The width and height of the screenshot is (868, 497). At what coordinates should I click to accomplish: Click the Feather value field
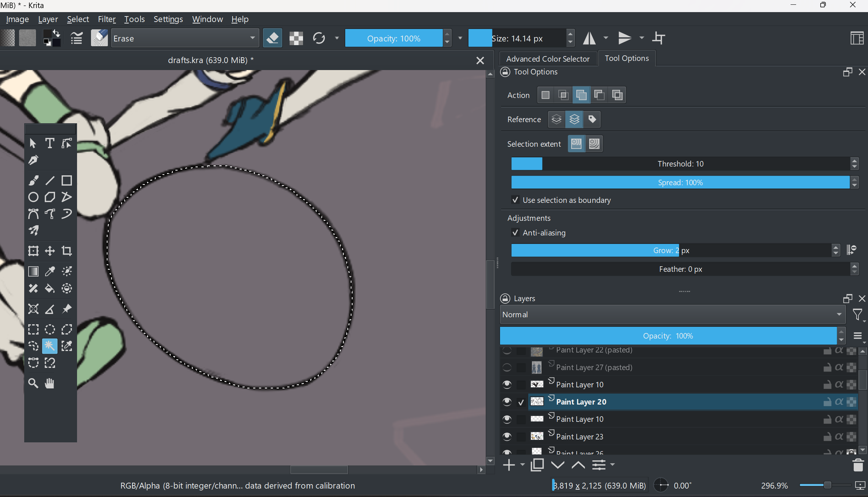click(680, 269)
